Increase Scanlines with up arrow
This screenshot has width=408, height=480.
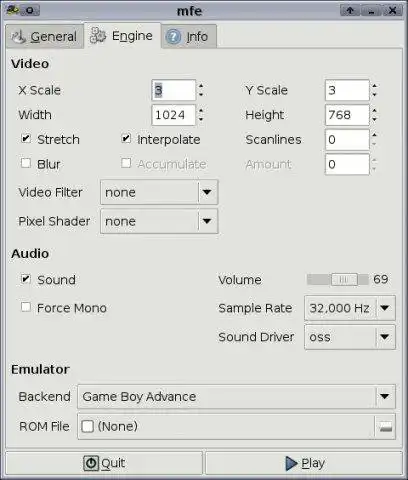tap(375, 135)
